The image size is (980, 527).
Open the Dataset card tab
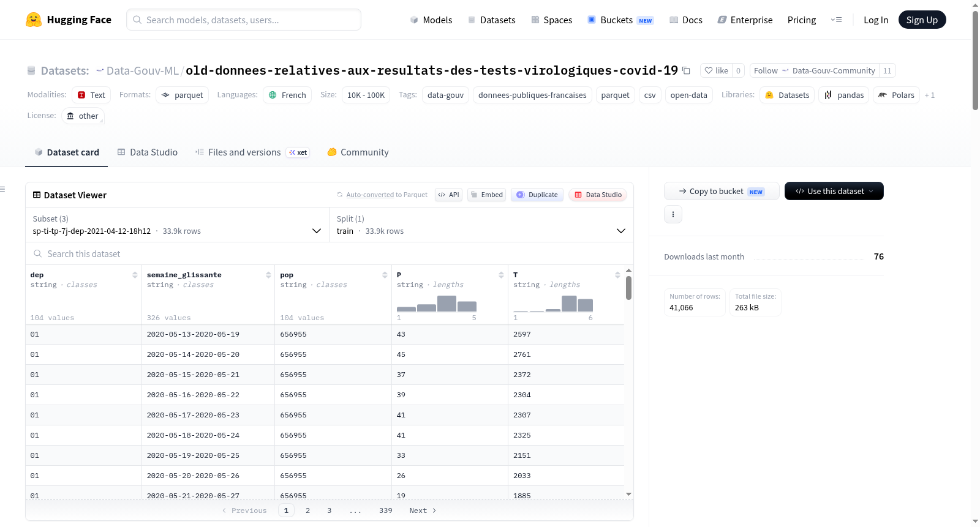(67, 152)
